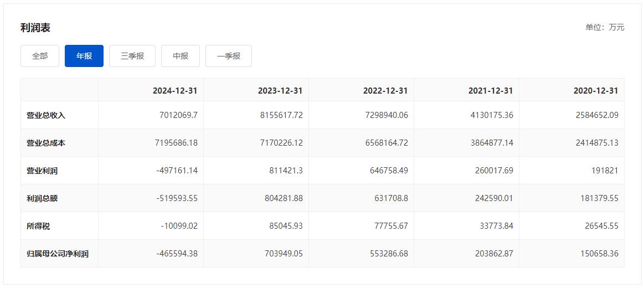The width and height of the screenshot is (644, 288).
Task: Open the 三季报 tab
Action: [x=132, y=56]
